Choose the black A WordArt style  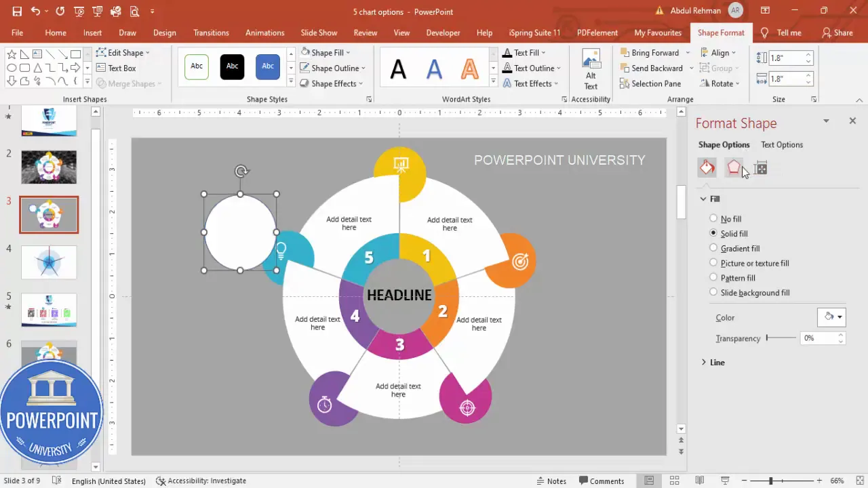tap(398, 68)
